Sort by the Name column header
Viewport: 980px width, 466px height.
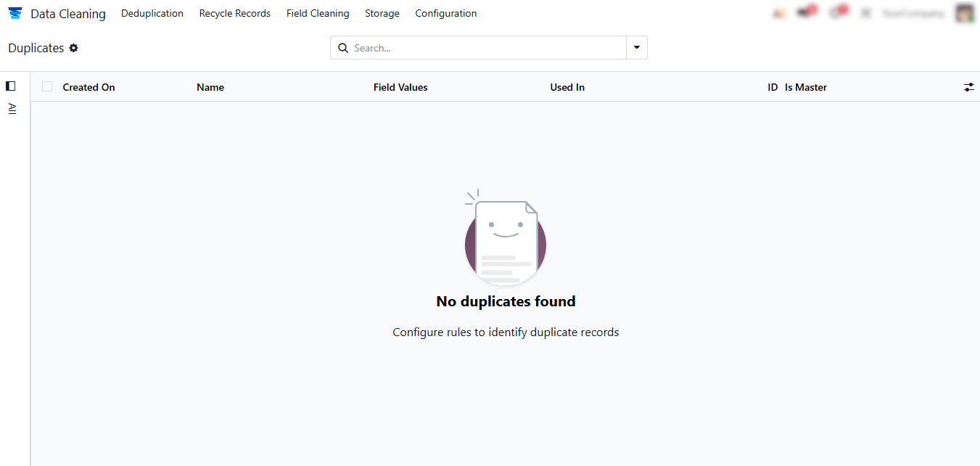point(210,87)
